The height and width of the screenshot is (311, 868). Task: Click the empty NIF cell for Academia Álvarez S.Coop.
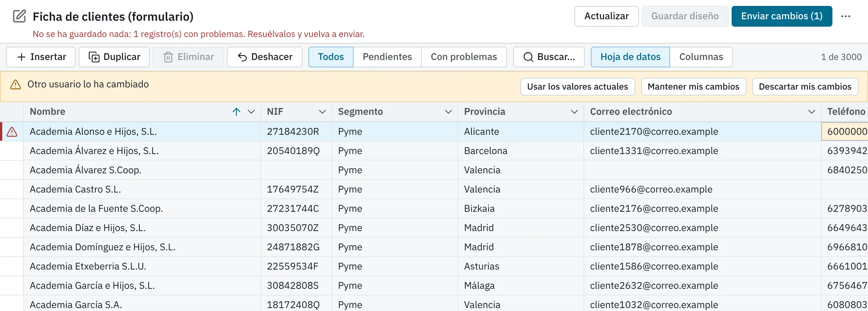coord(296,170)
